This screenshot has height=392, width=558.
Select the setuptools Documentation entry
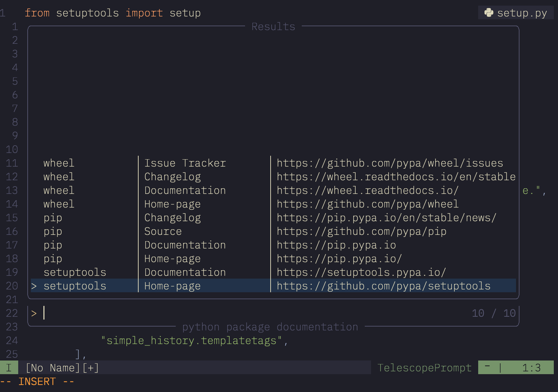pos(273,272)
